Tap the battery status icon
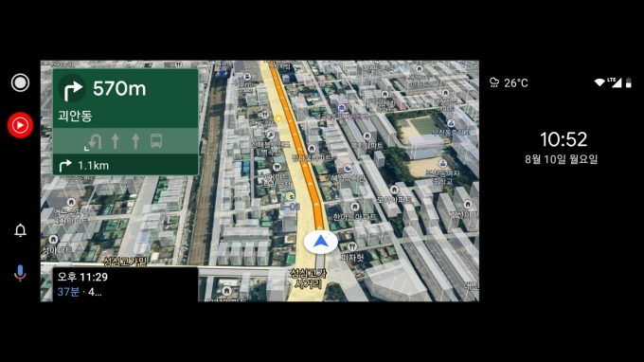Viewport: 644px width, 362px height. [629, 82]
